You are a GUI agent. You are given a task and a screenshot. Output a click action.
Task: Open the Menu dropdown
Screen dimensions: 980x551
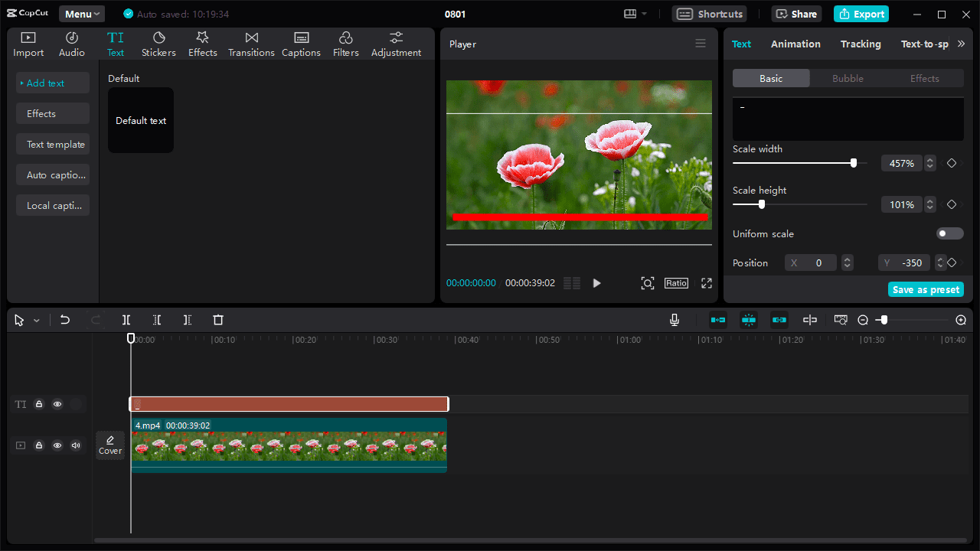tap(83, 14)
